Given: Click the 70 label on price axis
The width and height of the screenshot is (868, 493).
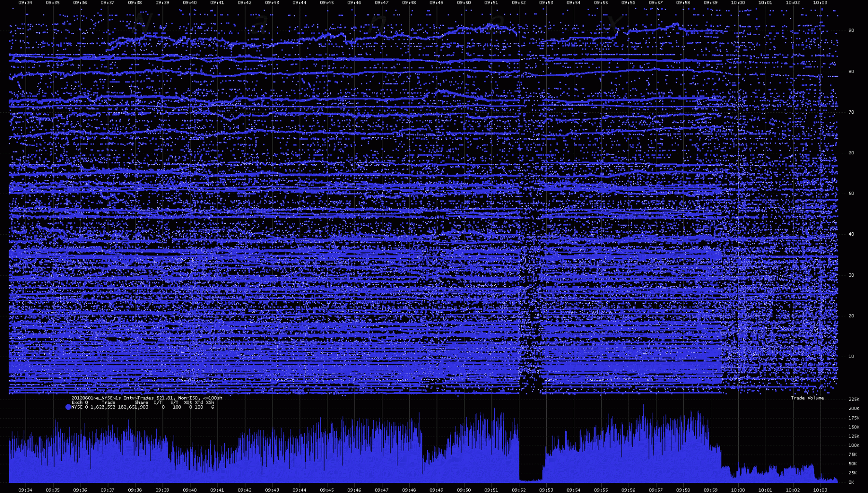Looking at the screenshot, I should (x=851, y=112).
